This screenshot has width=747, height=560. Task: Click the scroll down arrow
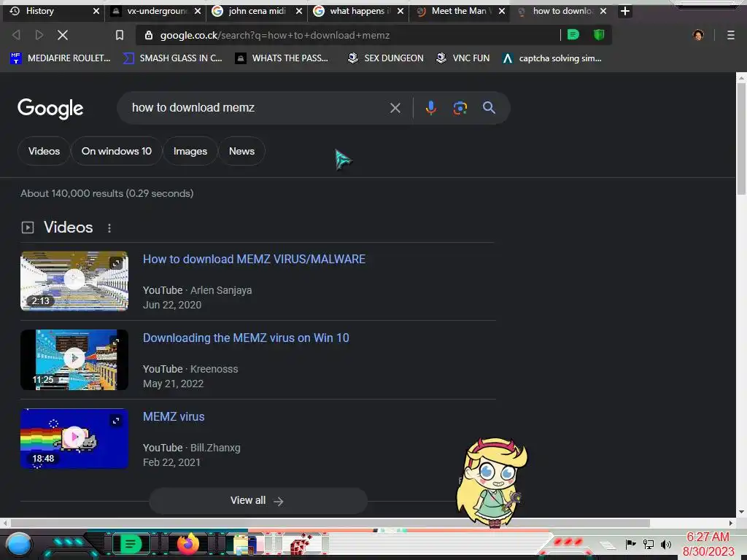[x=741, y=512]
